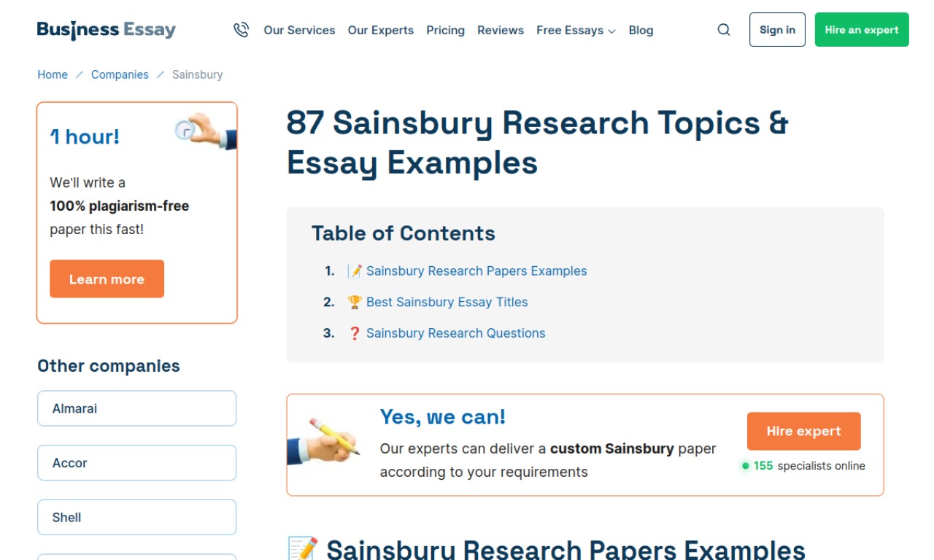Select Almarai company
The image size is (934, 560).
point(137,408)
